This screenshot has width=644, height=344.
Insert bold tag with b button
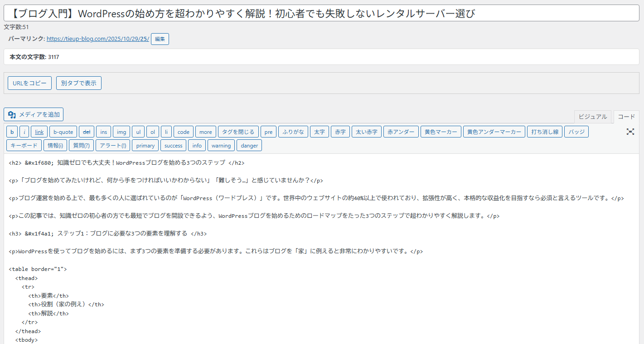tap(12, 132)
